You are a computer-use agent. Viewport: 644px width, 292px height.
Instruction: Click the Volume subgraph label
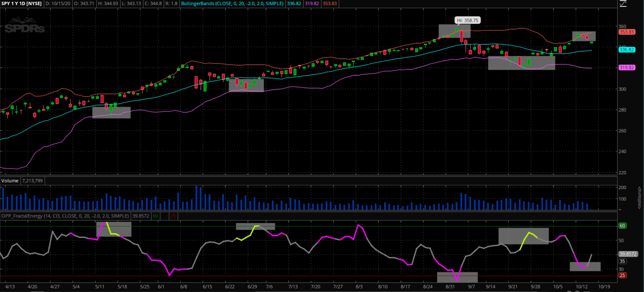[x=10, y=180]
